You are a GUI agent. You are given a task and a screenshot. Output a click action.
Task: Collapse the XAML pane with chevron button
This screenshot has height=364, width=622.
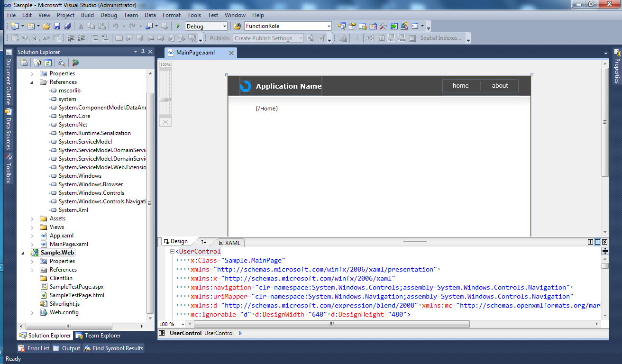(x=604, y=242)
